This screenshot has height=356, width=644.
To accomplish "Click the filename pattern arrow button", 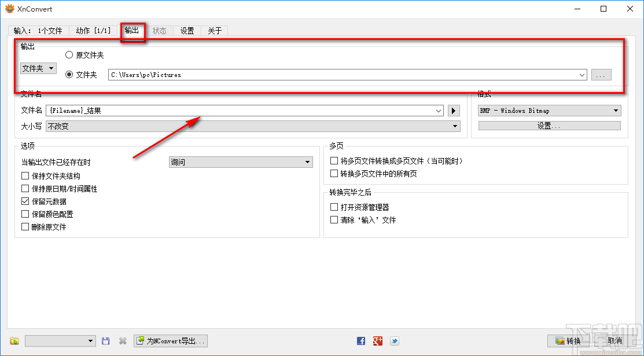I will point(454,111).
